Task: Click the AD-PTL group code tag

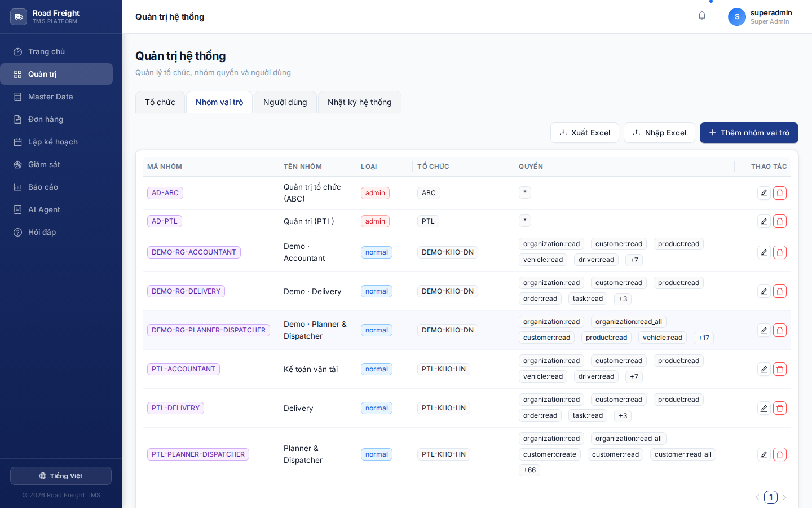Action: point(165,221)
